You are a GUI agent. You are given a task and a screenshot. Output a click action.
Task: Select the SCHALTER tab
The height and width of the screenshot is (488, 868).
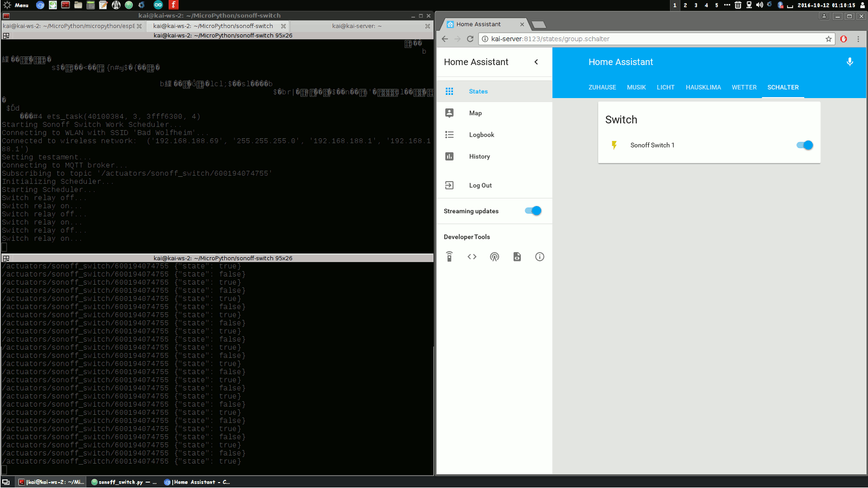783,87
